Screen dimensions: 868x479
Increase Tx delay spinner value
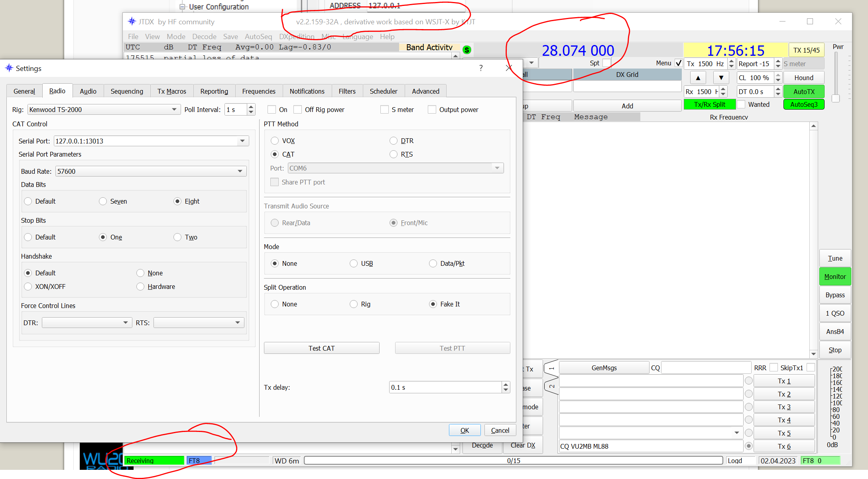(x=506, y=385)
